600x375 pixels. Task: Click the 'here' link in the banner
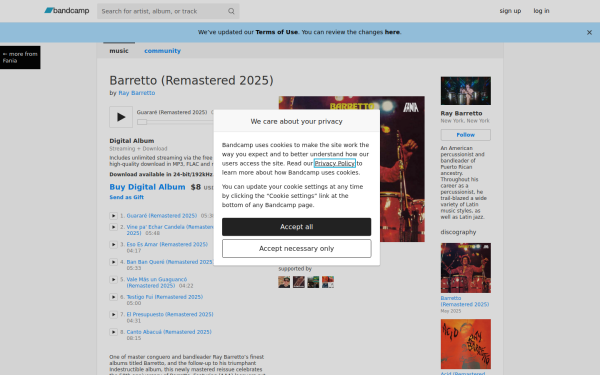click(x=392, y=32)
